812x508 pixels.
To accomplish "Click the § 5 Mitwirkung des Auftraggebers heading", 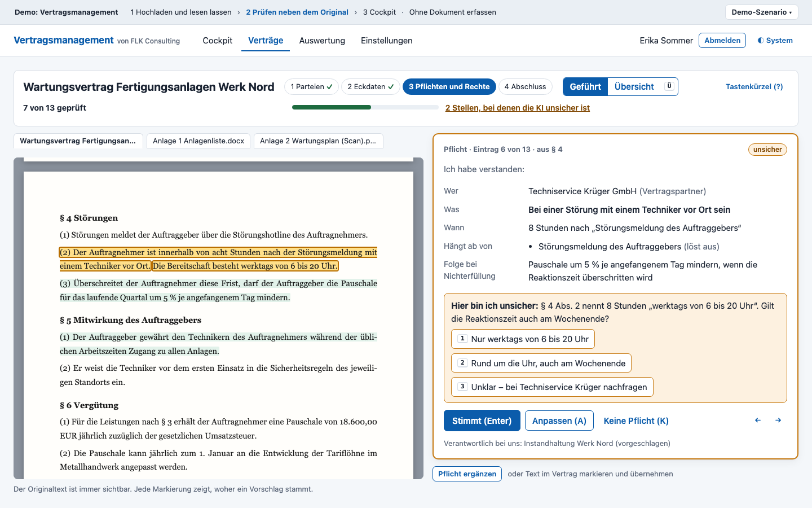I will [x=131, y=320].
